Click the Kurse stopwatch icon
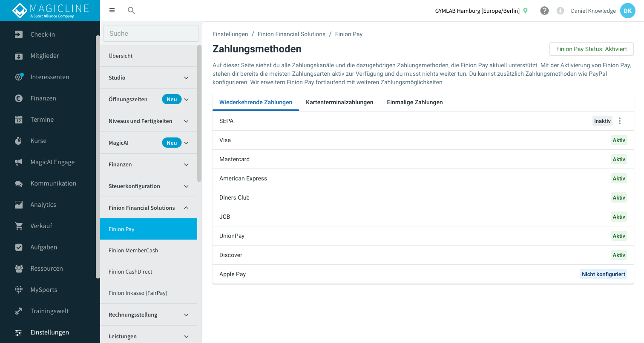 19,141
